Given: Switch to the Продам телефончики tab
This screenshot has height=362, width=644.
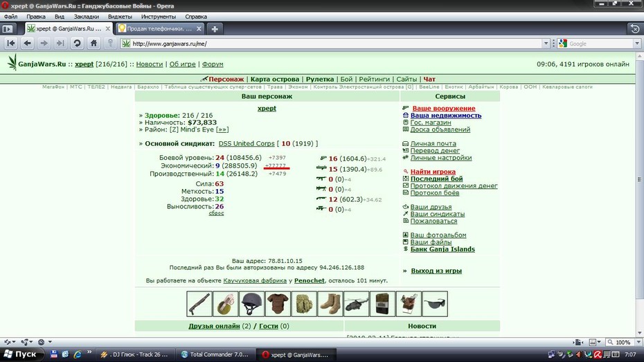Looking at the screenshot, I should coord(159,29).
